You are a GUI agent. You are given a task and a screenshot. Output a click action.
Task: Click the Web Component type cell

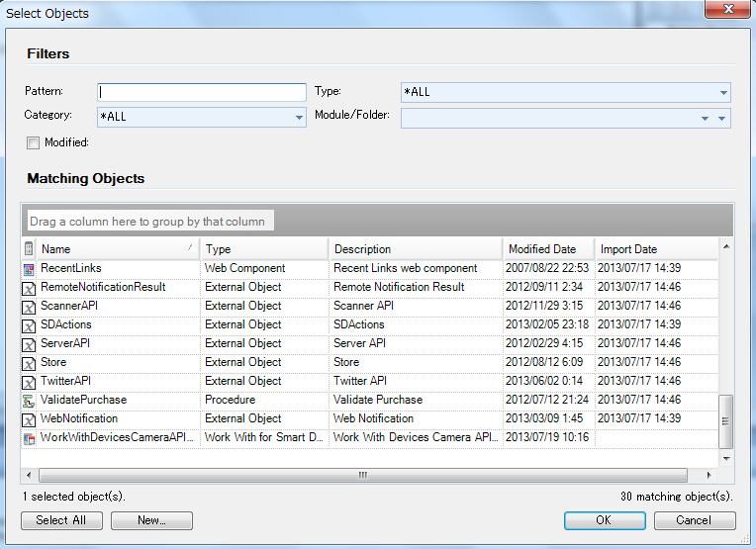(245, 268)
